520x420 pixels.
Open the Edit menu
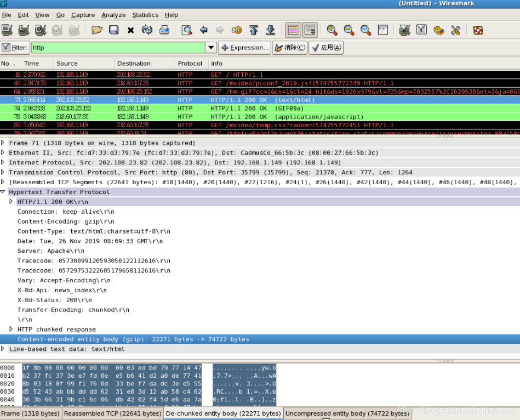23,15
